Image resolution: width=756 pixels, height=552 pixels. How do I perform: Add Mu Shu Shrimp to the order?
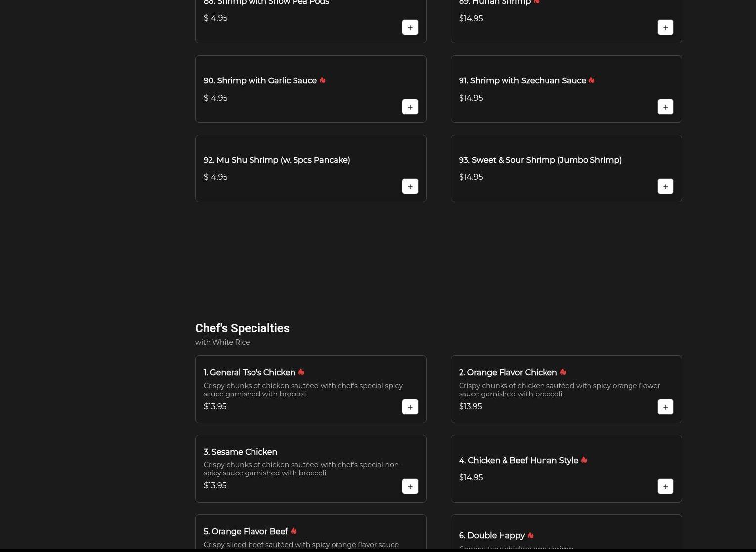[x=410, y=187]
